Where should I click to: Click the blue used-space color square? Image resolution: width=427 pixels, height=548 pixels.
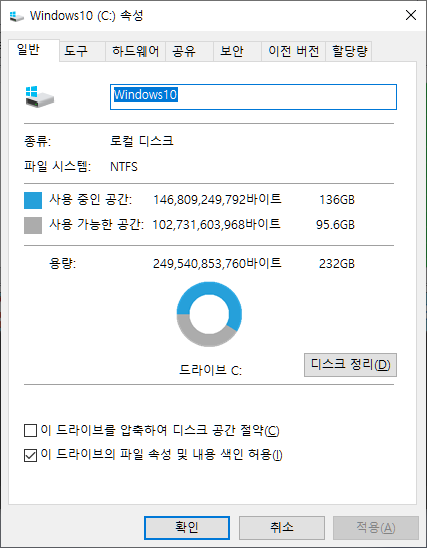(33, 200)
